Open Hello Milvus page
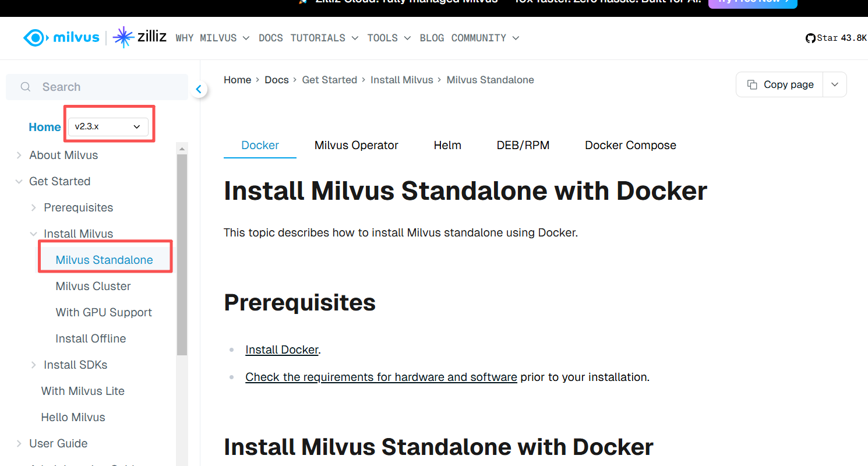 (x=73, y=417)
